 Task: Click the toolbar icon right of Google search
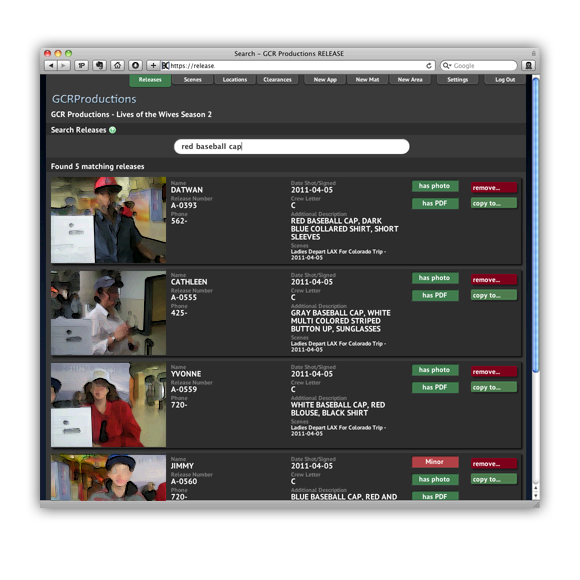coord(529,65)
